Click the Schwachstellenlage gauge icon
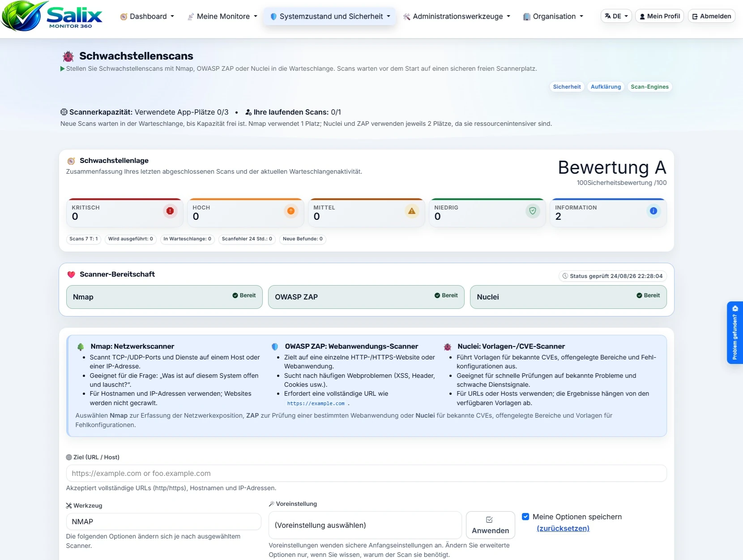 [71, 161]
